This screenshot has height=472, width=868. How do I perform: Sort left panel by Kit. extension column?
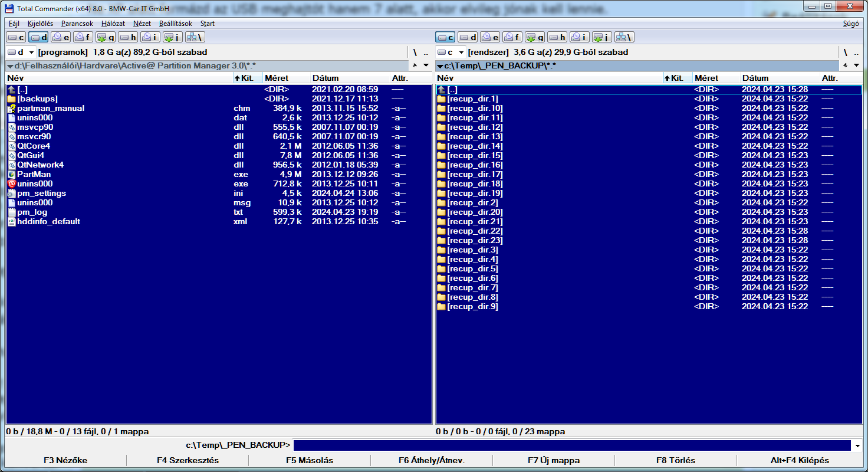pyautogui.click(x=248, y=78)
